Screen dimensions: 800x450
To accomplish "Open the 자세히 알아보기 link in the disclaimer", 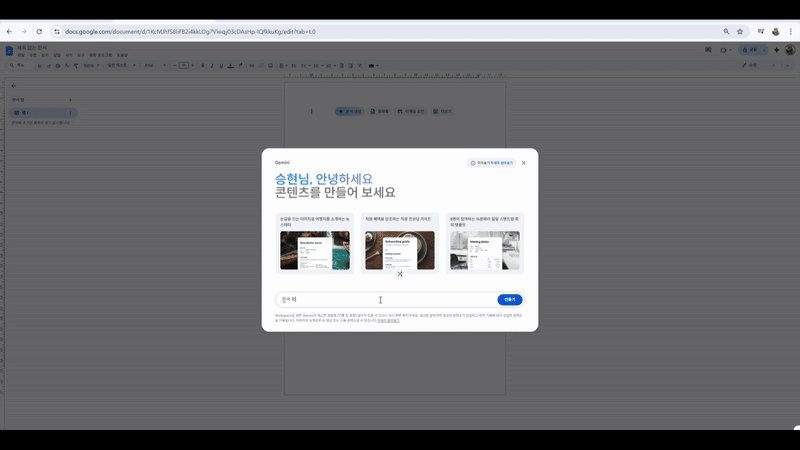I will coord(388,321).
